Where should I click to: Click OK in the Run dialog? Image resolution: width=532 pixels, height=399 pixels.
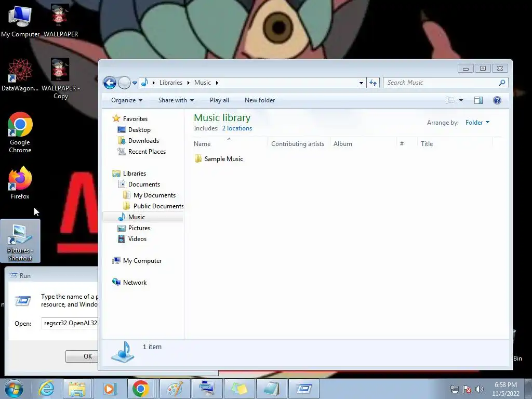(x=82, y=356)
